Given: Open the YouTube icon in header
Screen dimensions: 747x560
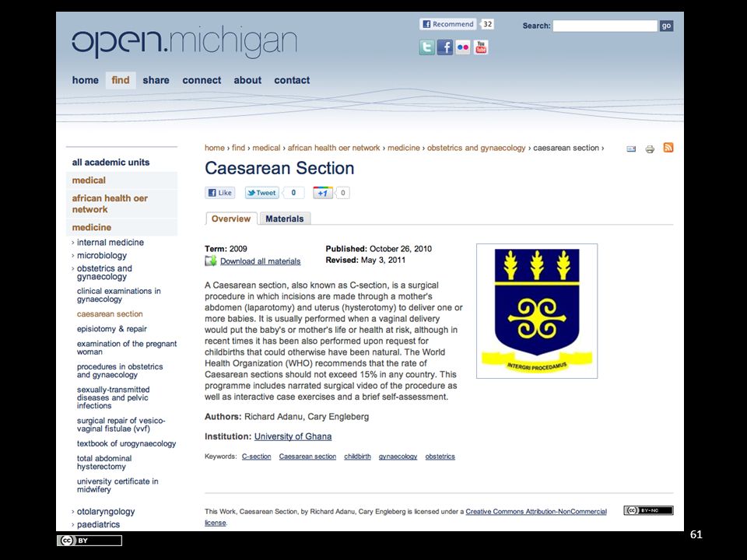Looking at the screenshot, I should click(x=481, y=47).
